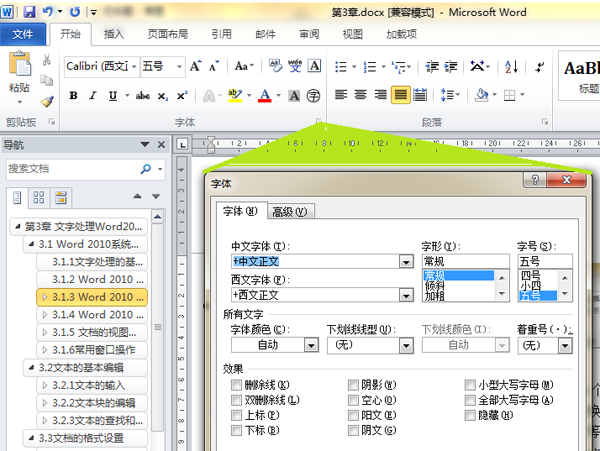The width and height of the screenshot is (600, 451).
Task: Check the 隐藏 (H) checkbox
Action: 470,415
